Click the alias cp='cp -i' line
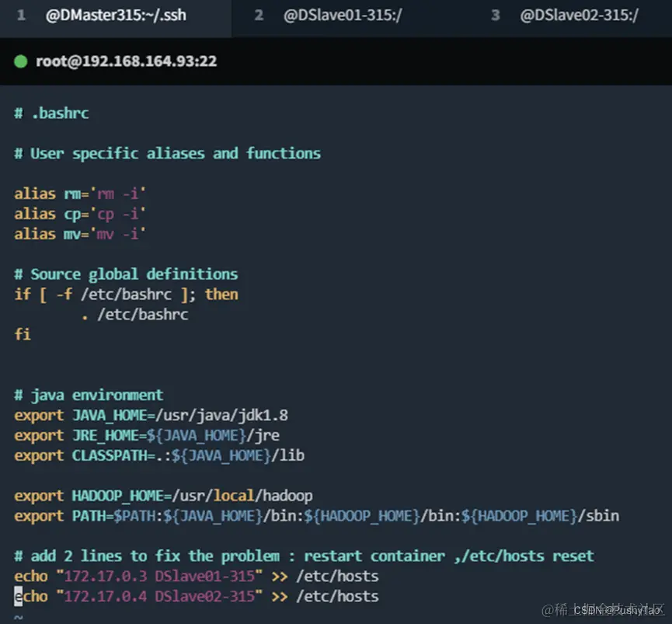This screenshot has width=672, height=624. point(80,214)
